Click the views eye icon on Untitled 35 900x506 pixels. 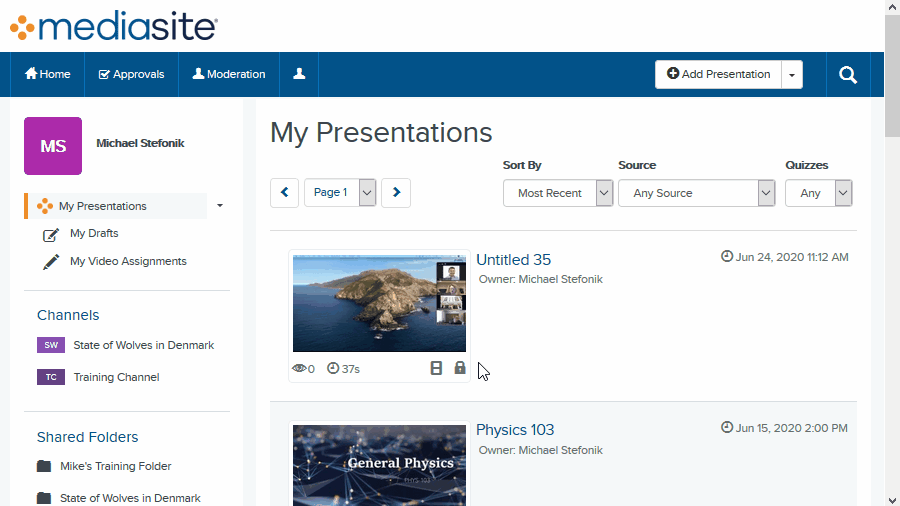(x=299, y=368)
